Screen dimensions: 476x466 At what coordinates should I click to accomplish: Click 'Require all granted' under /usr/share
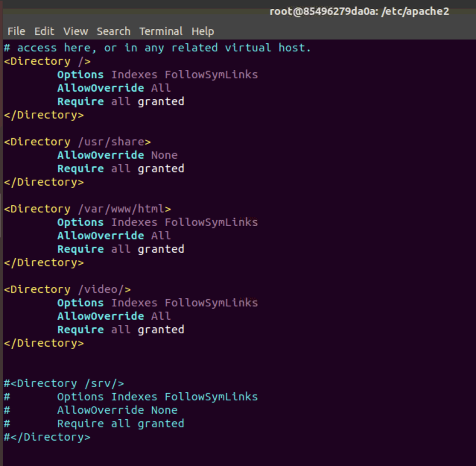[x=121, y=169]
